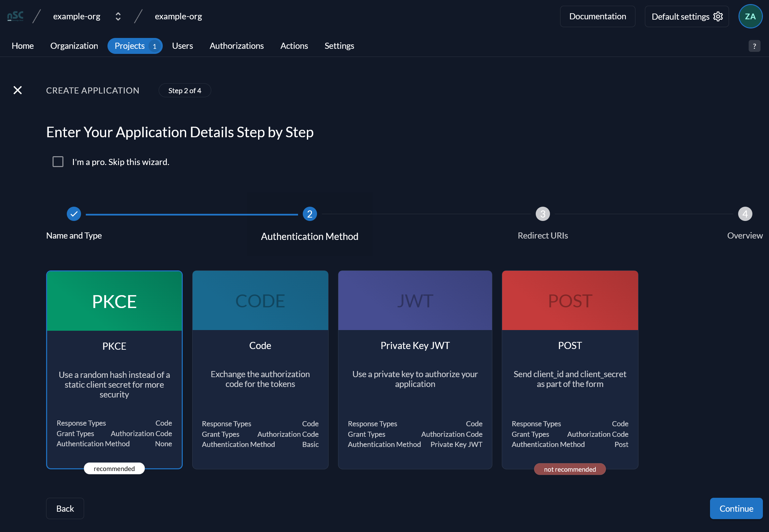Close the create application wizard
The height and width of the screenshot is (532, 769).
point(18,90)
